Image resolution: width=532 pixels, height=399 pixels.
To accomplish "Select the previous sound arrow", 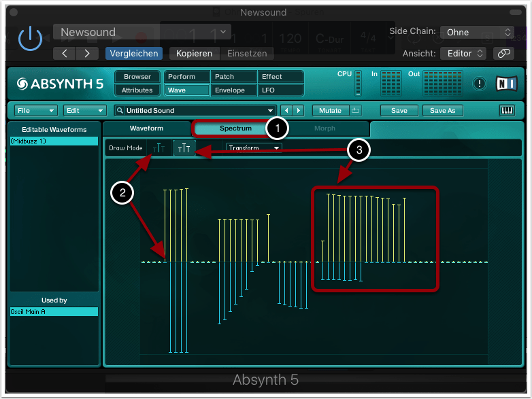I will click(286, 110).
